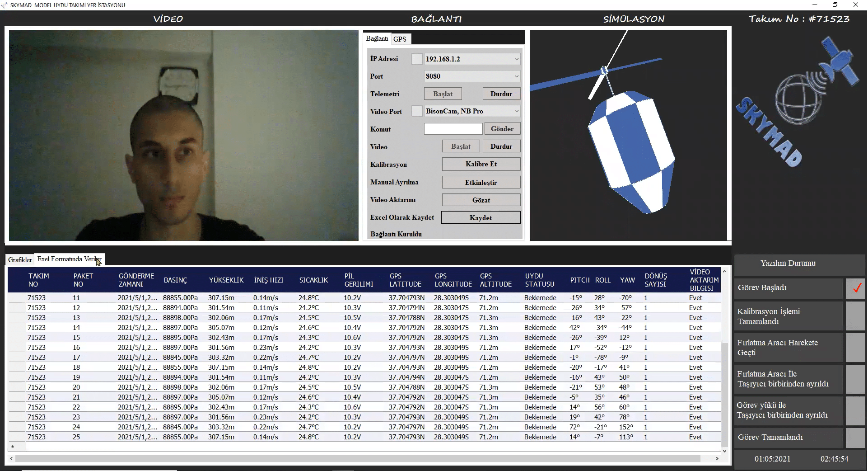Click Video Durdur button

[501, 146]
